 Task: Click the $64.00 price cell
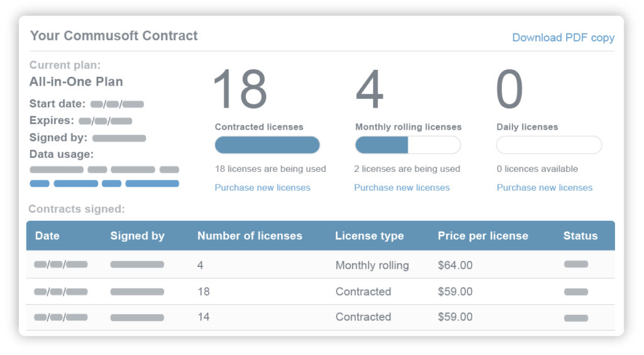point(455,265)
